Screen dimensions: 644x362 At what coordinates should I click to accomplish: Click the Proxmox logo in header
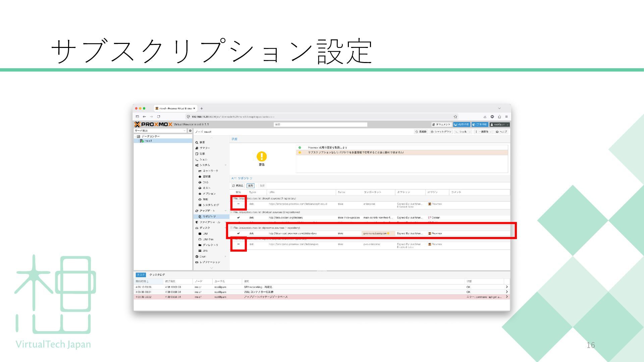[153, 124]
